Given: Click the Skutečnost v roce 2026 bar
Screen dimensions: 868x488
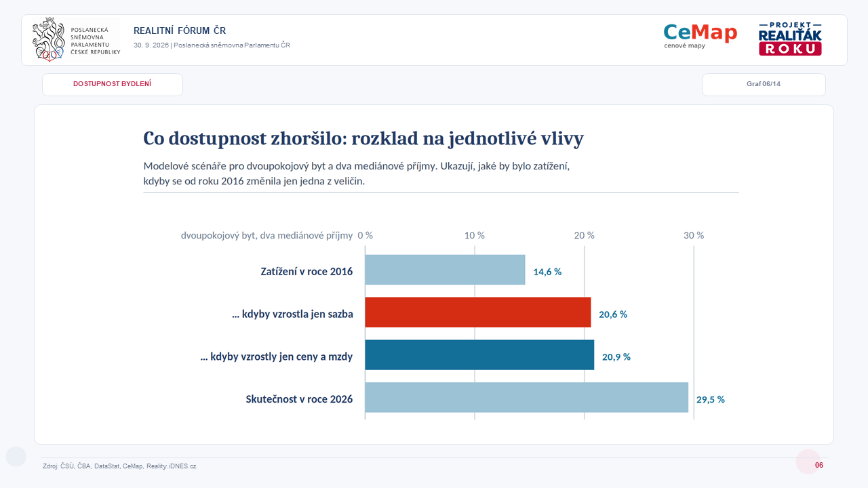Looking at the screenshot, I should pos(527,397).
